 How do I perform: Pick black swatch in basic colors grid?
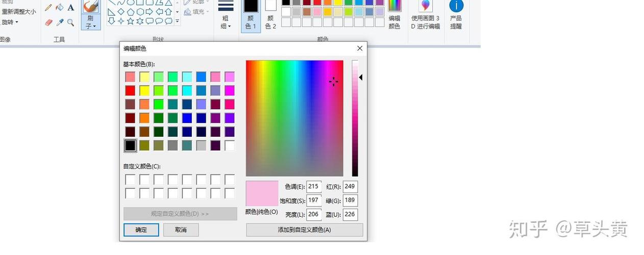pos(130,146)
